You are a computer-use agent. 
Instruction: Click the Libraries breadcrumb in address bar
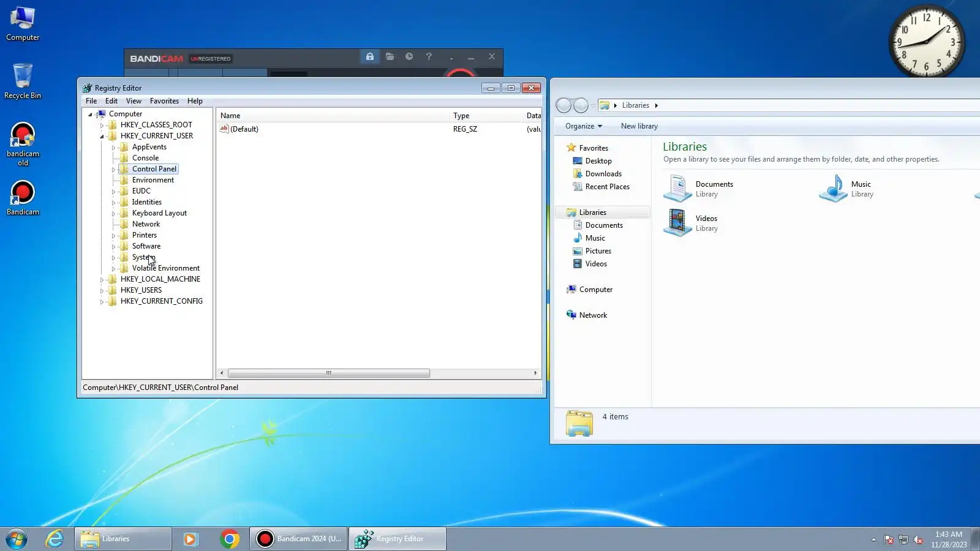click(636, 105)
